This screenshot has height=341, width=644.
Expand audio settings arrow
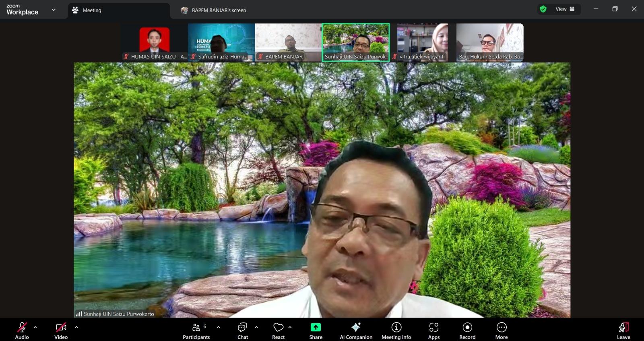[35, 327]
